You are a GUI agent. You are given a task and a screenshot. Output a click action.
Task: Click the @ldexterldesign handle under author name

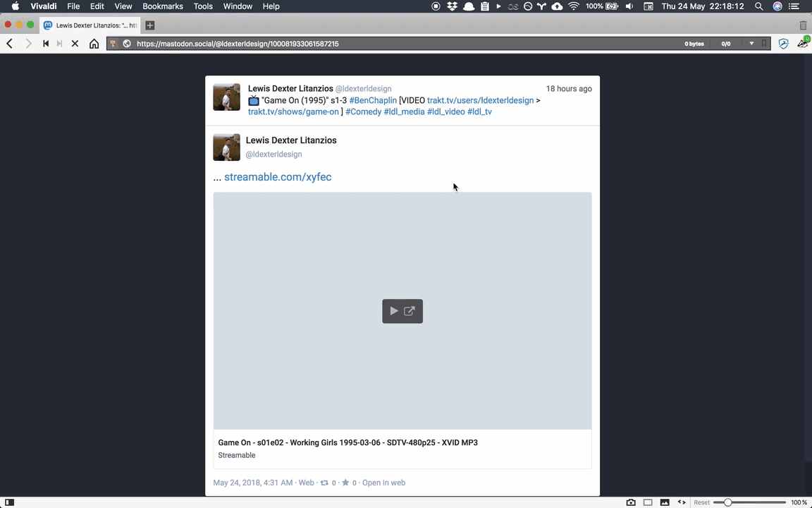click(x=273, y=154)
